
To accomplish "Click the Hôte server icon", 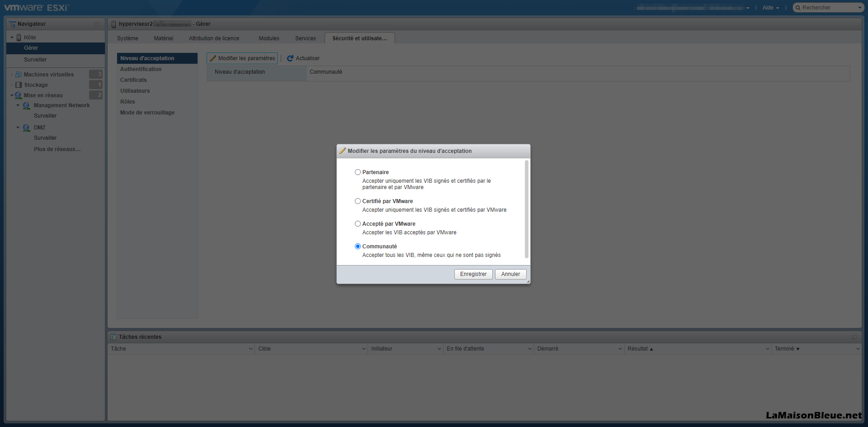I will 19,38.
